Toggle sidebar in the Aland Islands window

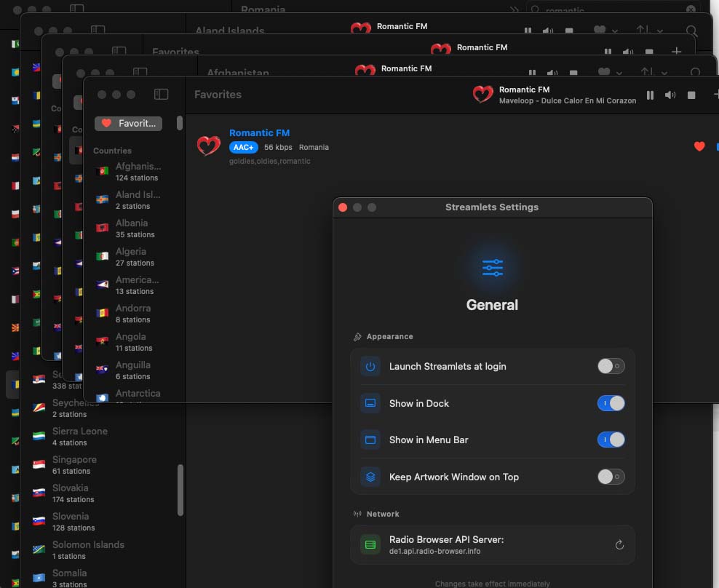[x=98, y=31]
